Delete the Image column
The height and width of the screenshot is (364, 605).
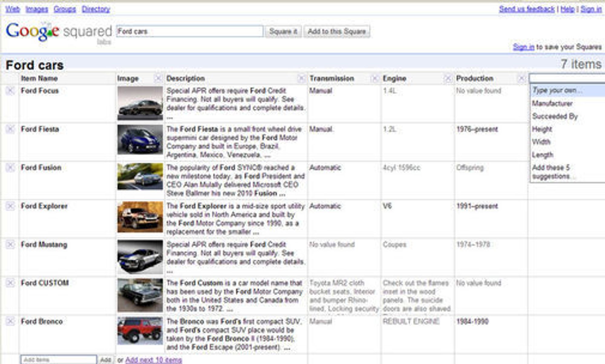pos(158,79)
